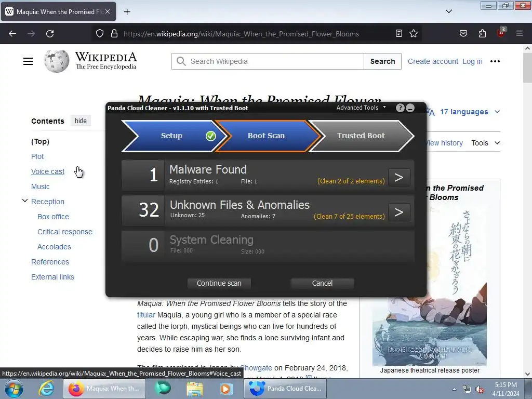Click the Continue scan button
The width and height of the screenshot is (532, 399).
(219, 283)
